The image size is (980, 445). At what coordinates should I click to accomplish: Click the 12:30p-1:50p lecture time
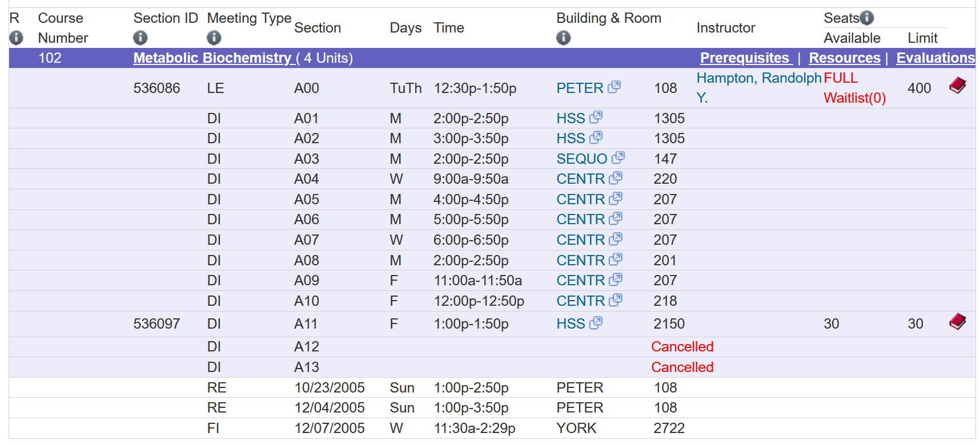(475, 88)
